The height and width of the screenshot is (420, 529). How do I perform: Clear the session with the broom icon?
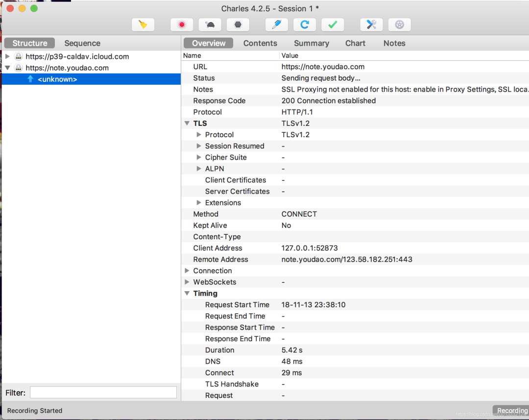click(x=143, y=25)
